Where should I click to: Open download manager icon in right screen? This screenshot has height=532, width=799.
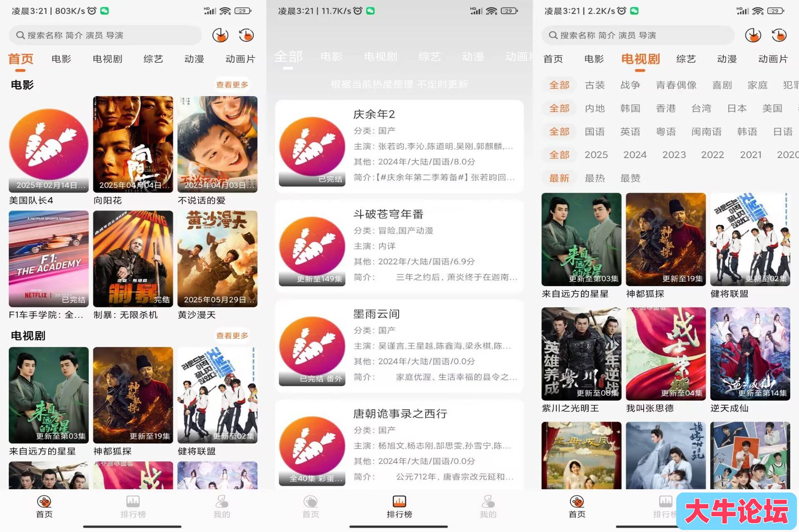pyautogui.click(x=753, y=35)
